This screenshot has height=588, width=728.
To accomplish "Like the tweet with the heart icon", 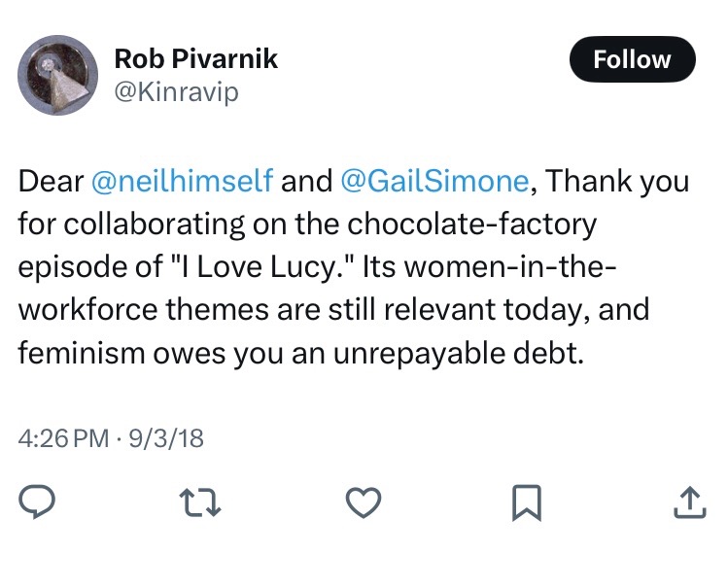I will [x=364, y=501].
